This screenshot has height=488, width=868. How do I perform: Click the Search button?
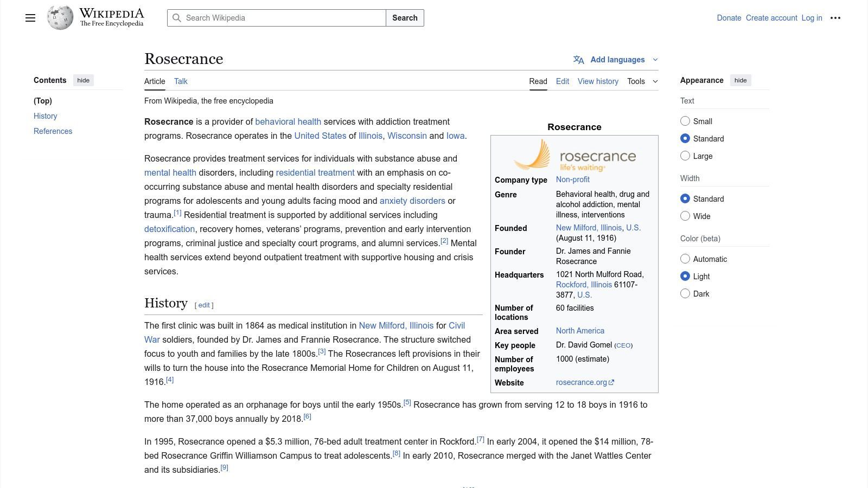[405, 18]
